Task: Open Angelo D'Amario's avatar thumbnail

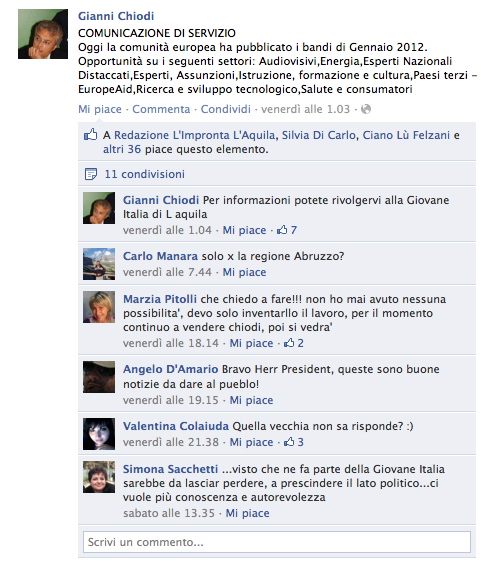Action: coord(99,377)
